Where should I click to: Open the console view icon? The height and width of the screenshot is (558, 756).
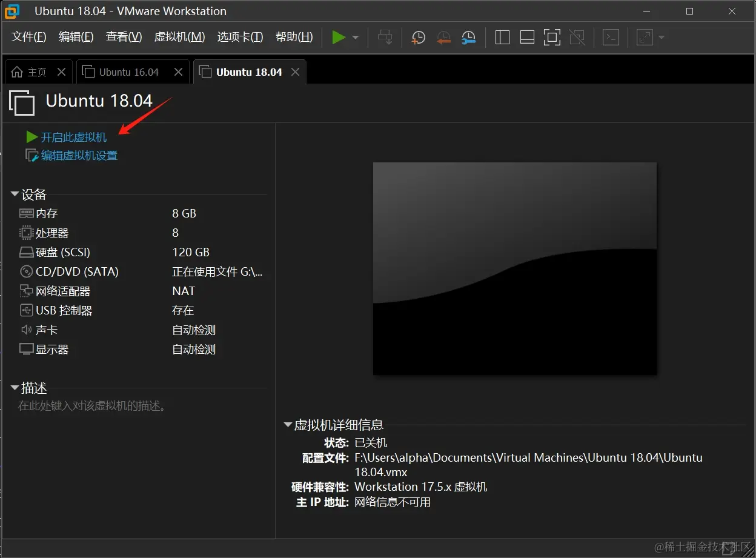(x=611, y=38)
